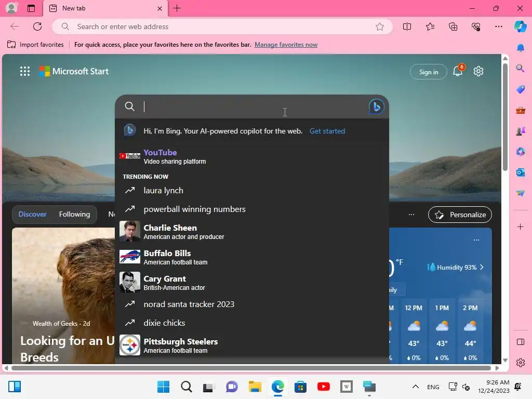Select the New tab browser tab
The height and width of the screenshot is (399, 532).
click(106, 8)
